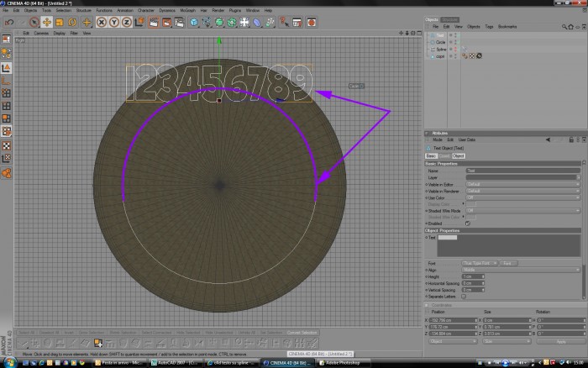This screenshot has width=588, height=368.
Task: Click the home icon in the Objects manager
Action: coord(570,27)
